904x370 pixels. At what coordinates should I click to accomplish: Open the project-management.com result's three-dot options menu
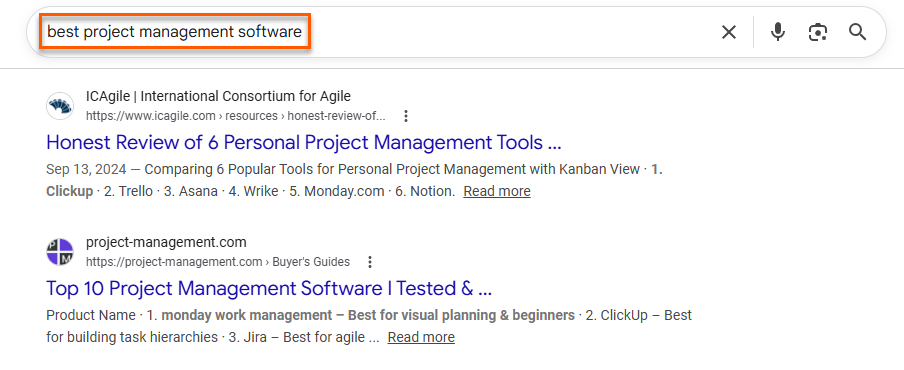[370, 262]
